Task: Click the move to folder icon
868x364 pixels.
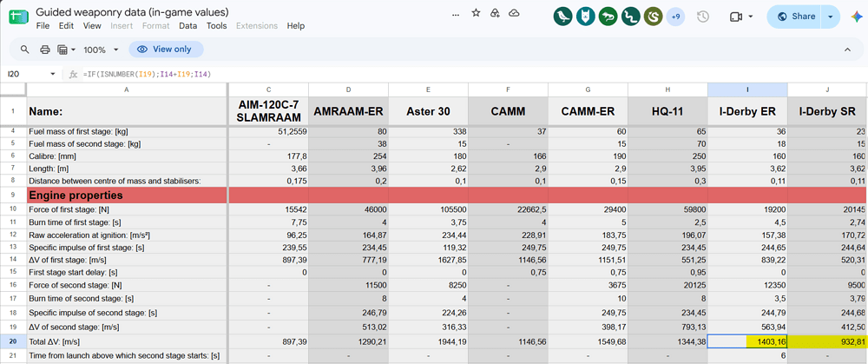Action: [495, 13]
